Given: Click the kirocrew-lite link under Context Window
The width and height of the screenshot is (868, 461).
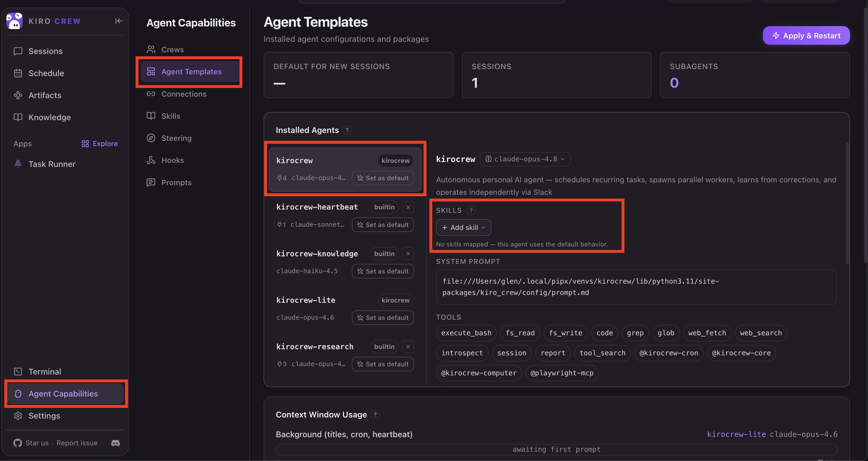Looking at the screenshot, I should [x=736, y=434].
